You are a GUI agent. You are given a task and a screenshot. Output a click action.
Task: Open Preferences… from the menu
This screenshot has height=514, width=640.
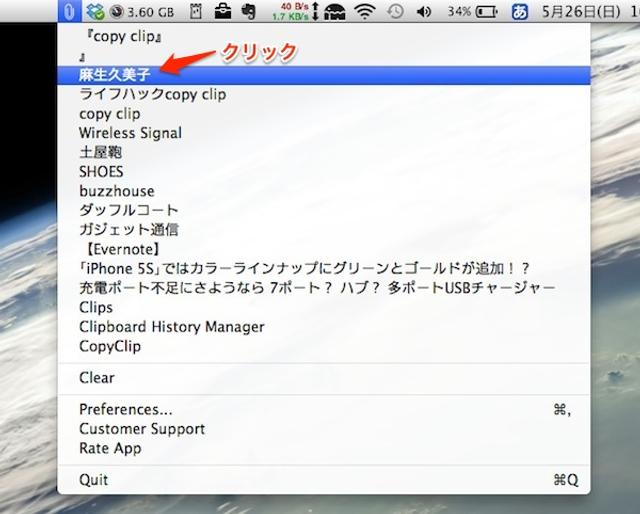pos(324,409)
